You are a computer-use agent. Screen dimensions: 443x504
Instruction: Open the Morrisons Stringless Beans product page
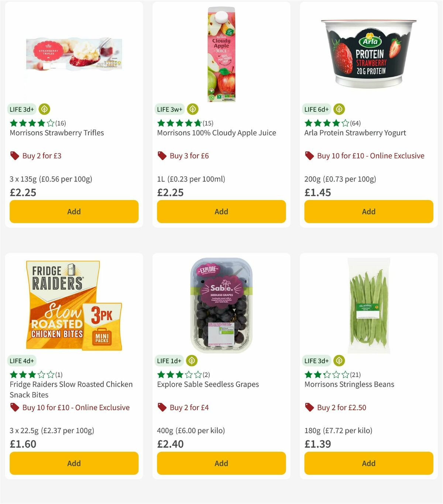(348, 384)
